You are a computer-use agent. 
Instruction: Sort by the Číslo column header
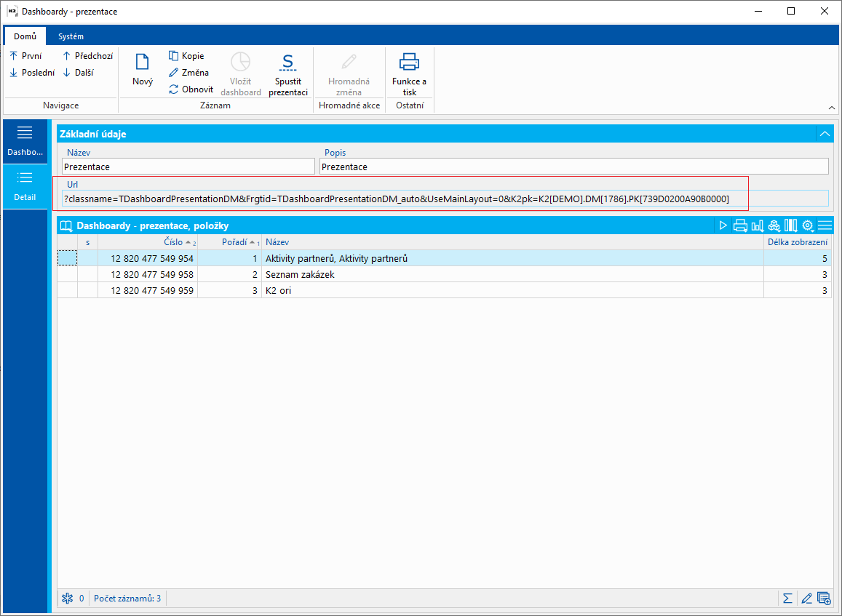coord(173,242)
